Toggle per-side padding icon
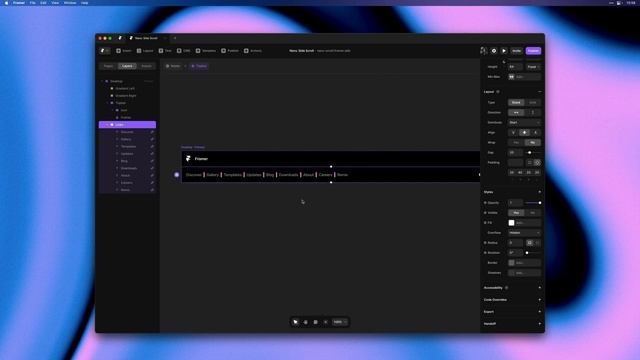Screen dimensions: 640x360 pyautogui.click(x=538, y=162)
